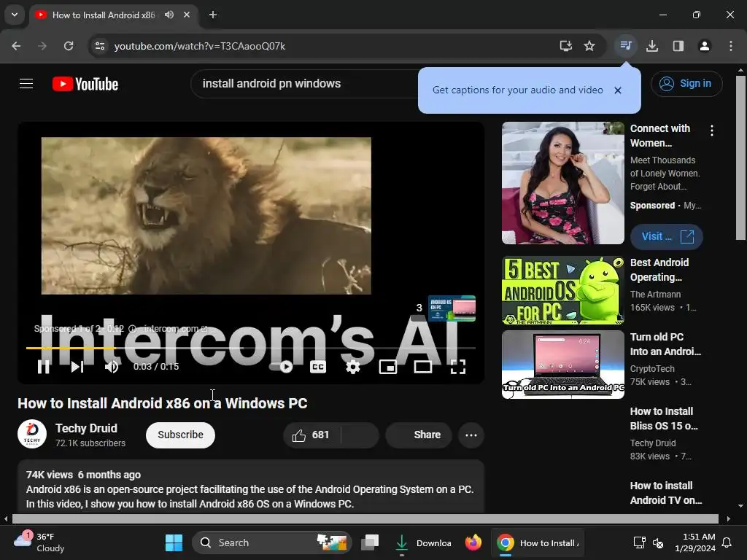Switch to miniplayer mode
This screenshot has width=747, height=560.
coord(388,367)
